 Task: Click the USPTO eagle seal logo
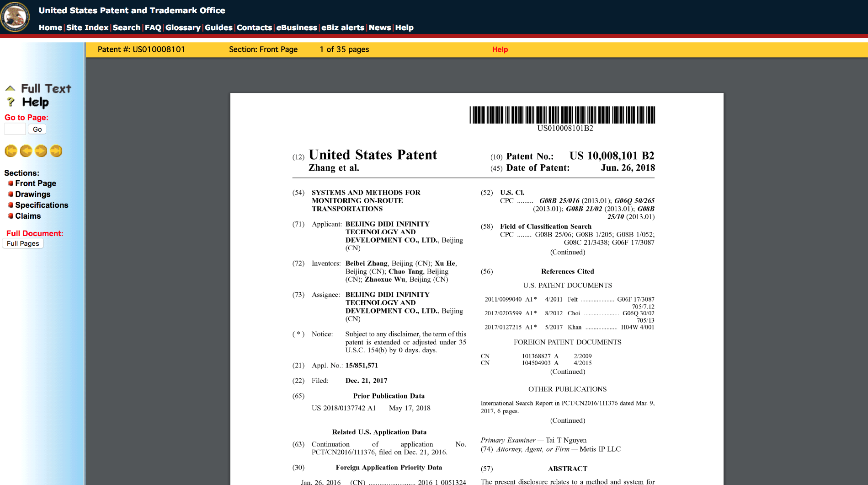pos(15,16)
